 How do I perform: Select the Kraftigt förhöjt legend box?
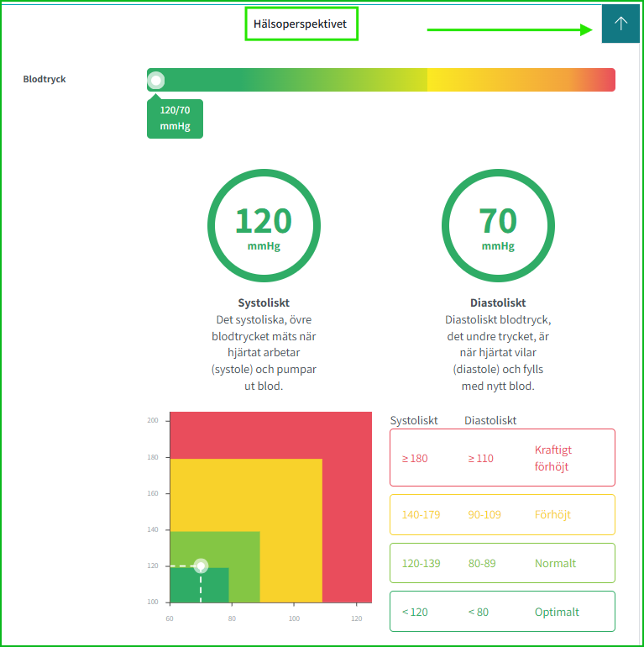pos(502,458)
